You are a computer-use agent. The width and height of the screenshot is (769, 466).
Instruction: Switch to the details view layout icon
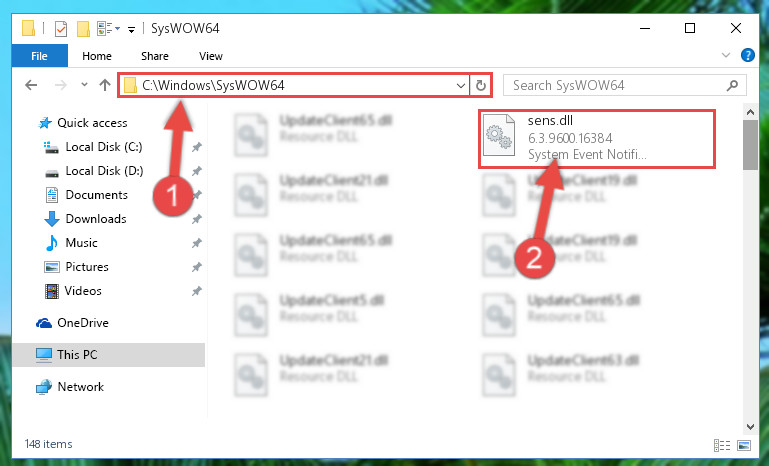(721, 445)
